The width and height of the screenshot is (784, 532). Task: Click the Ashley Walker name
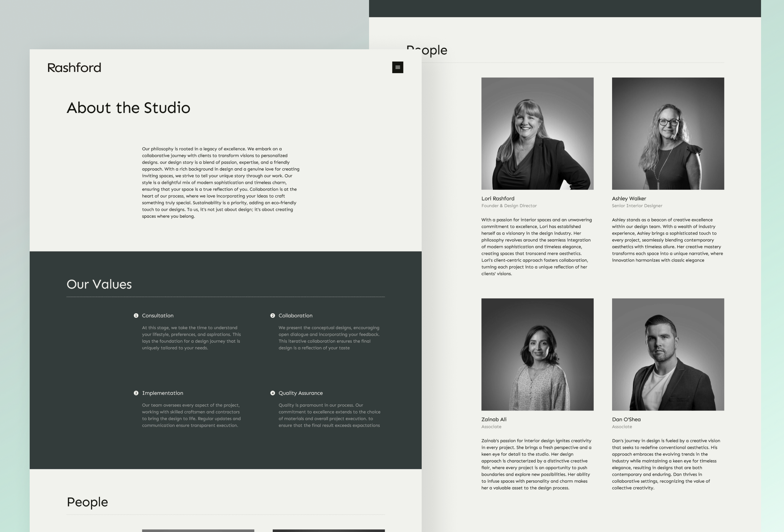[629, 199]
